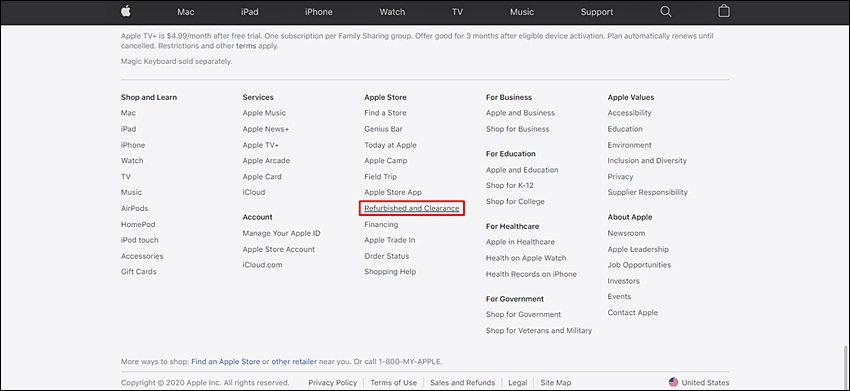Go to Newsroom link
Screen dimensions: 850x391
click(x=626, y=233)
